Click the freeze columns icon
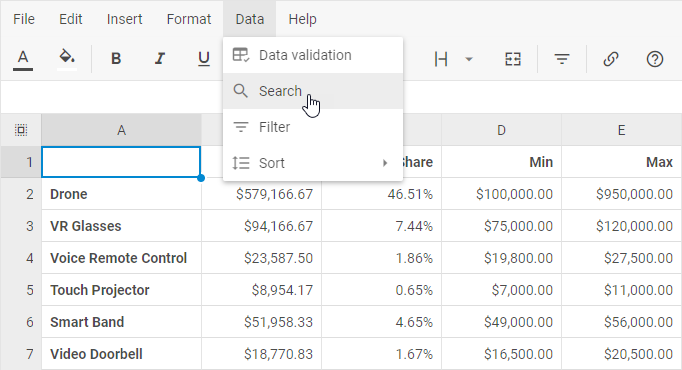The width and height of the screenshot is (682, 370). click(x=441, y=59)
